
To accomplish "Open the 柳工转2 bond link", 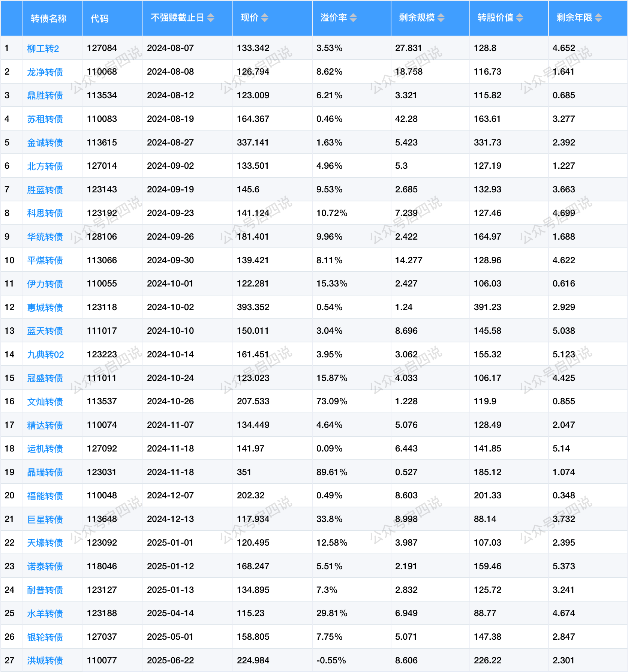I will (x=43, y=49).
